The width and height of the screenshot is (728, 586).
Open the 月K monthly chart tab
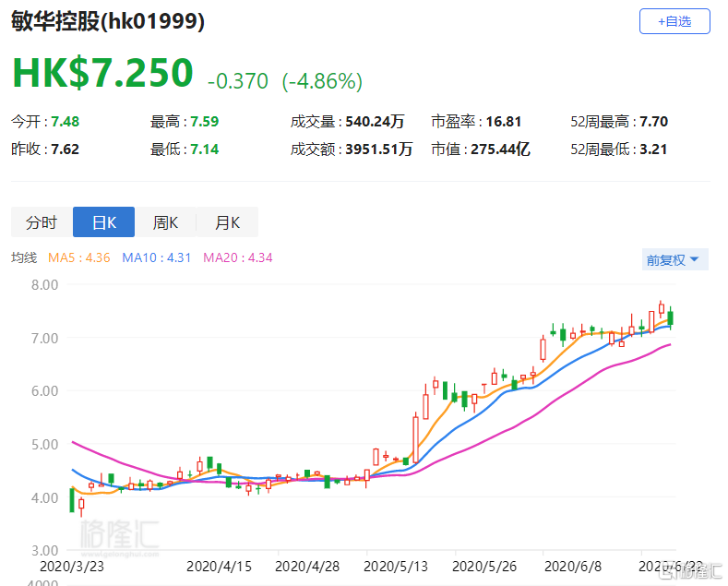228,222
